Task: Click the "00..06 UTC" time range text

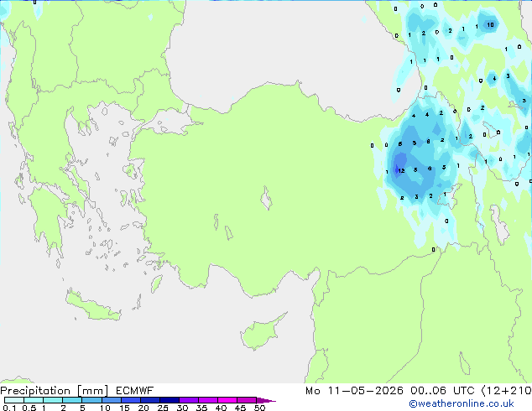Action: click(x=442, y=391)
